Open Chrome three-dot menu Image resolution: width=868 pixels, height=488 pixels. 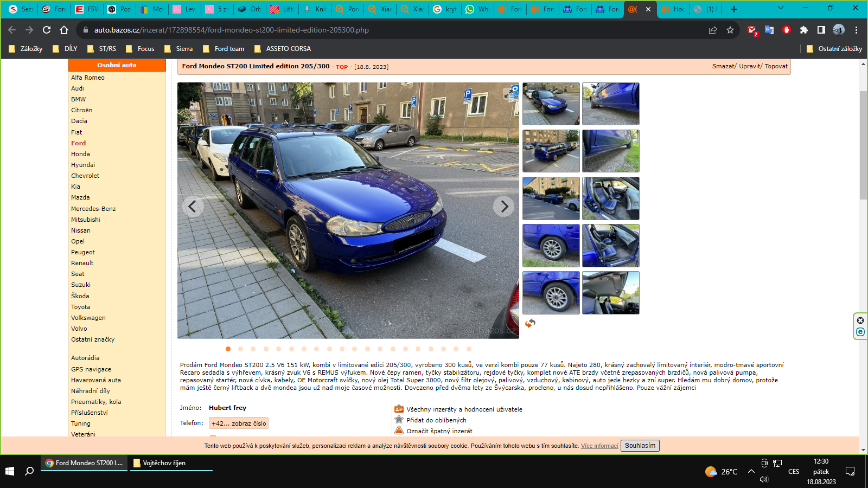point(857,30)
